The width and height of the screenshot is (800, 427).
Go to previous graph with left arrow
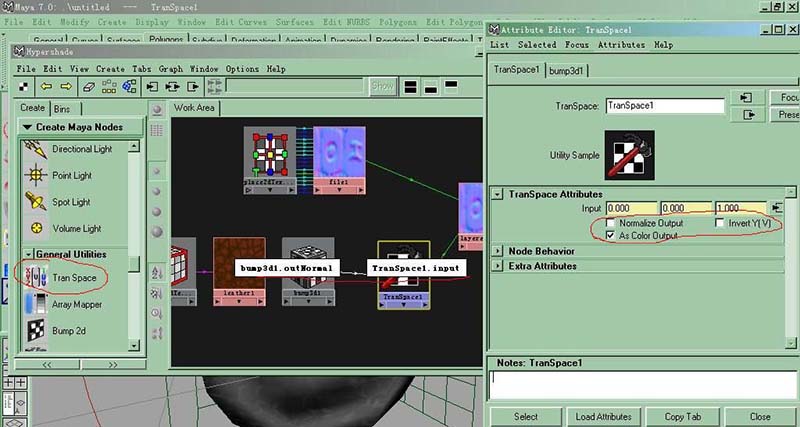(x=46, y=86)
